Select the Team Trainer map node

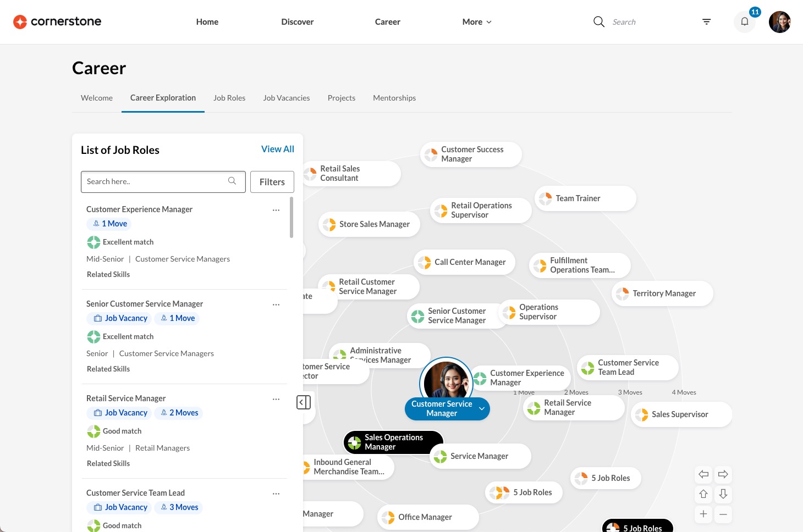pos(585,198)
